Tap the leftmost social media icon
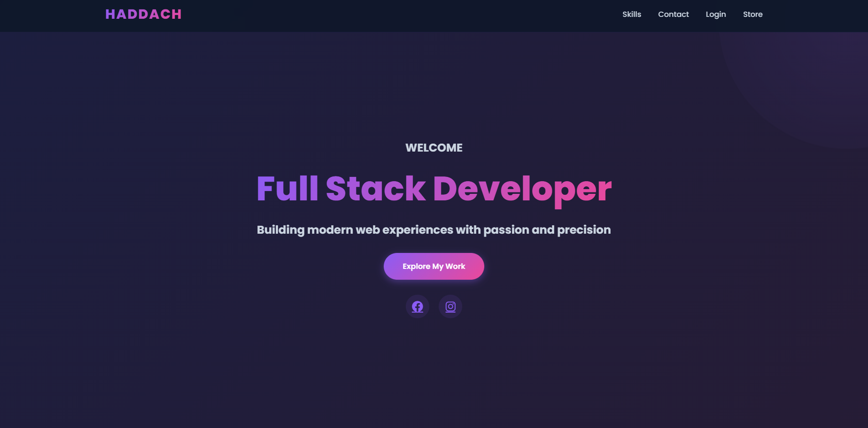The height and width of the screenshot is (428, 868). [x=417, y=306]
